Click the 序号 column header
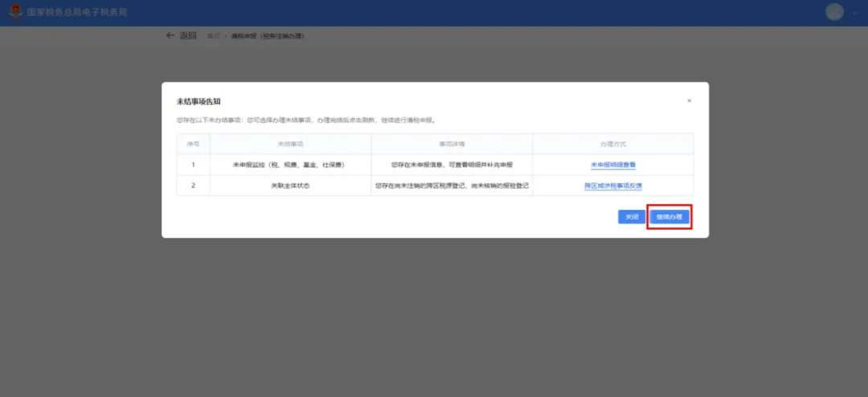The height and width of the screenshot is (397, 868). point(193,144)
